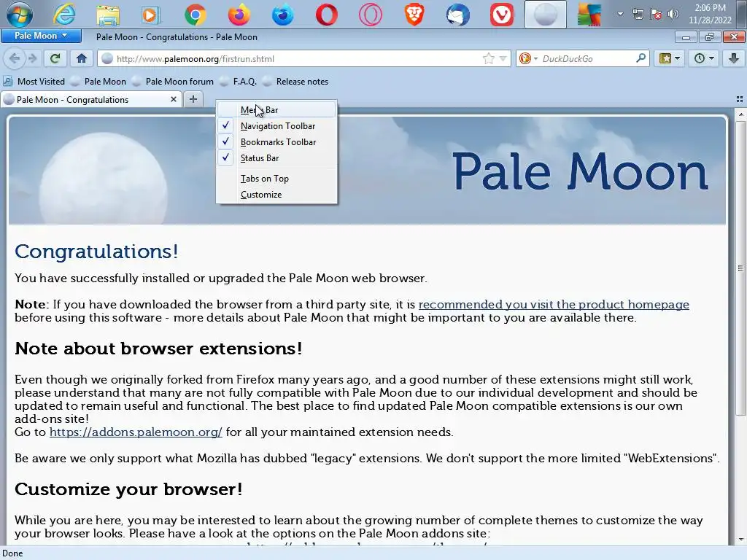This screenshot has height=560, width=747.
Task: Uncheck Status Bar in context menu
Action: [276, 158]
